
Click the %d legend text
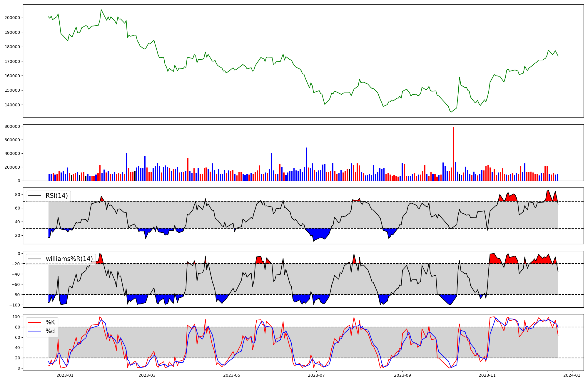pos(50,331)
